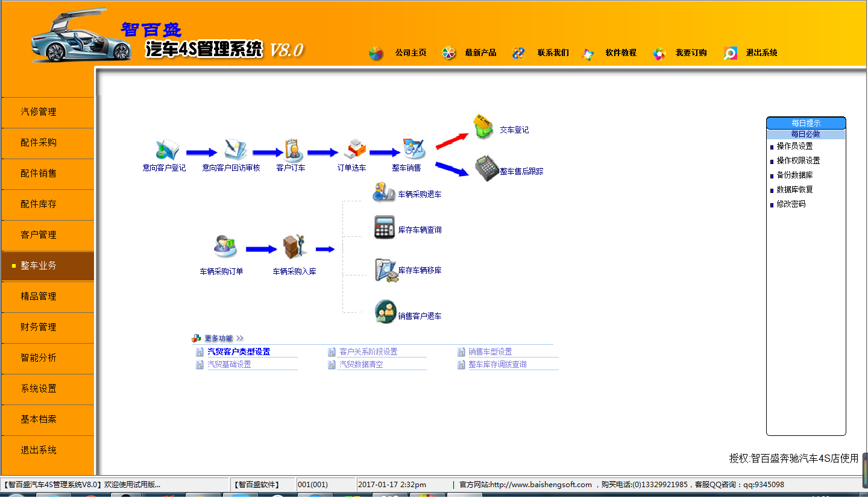Click the 公司主页 text link
868x498 pixels.
coord(411,53)
